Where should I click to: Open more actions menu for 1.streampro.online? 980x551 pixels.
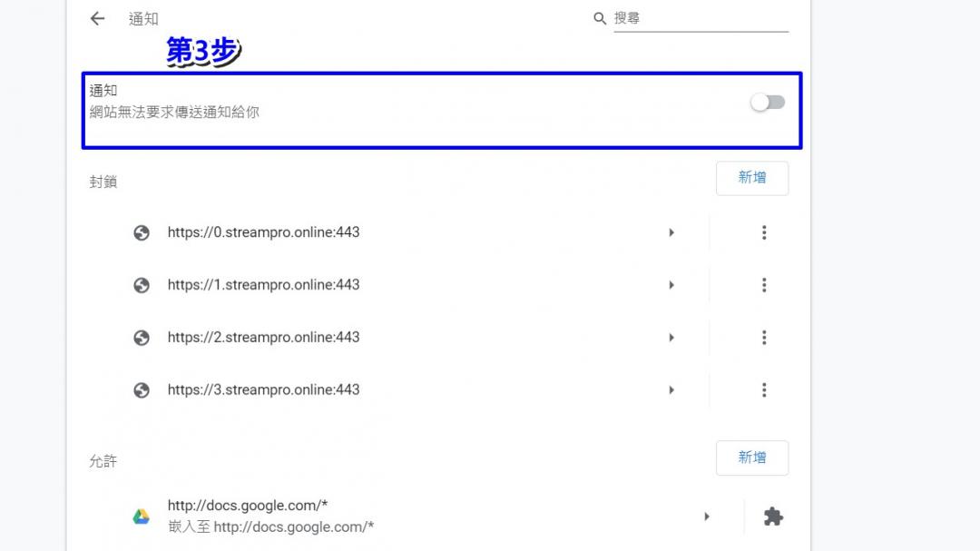pos(763,285)
